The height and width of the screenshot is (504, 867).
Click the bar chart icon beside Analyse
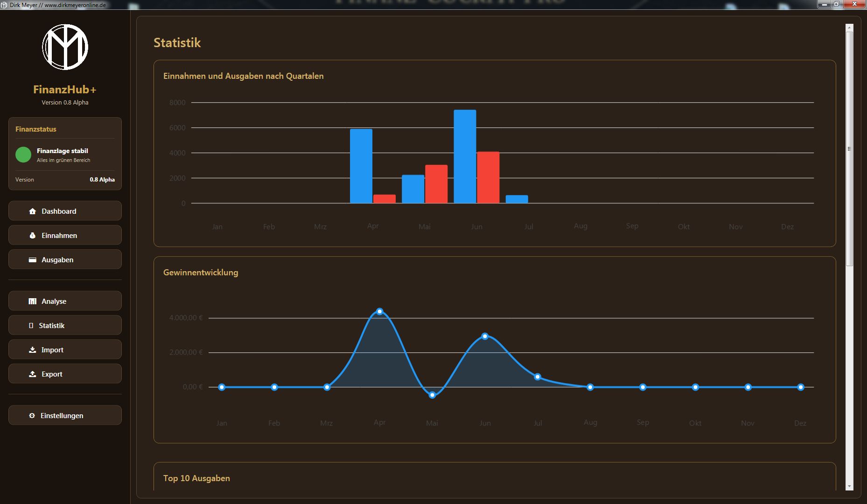32,301
